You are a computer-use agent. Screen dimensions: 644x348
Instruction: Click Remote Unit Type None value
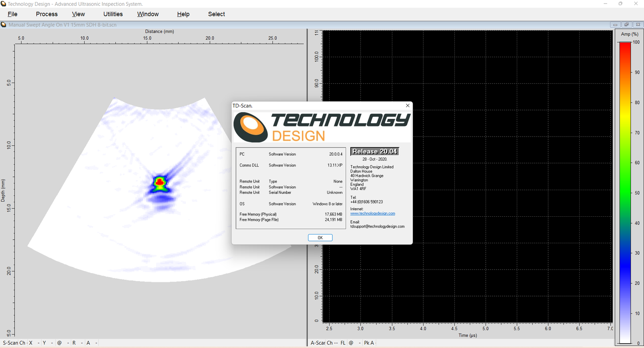pyautogui.click(x=338, y=181)
